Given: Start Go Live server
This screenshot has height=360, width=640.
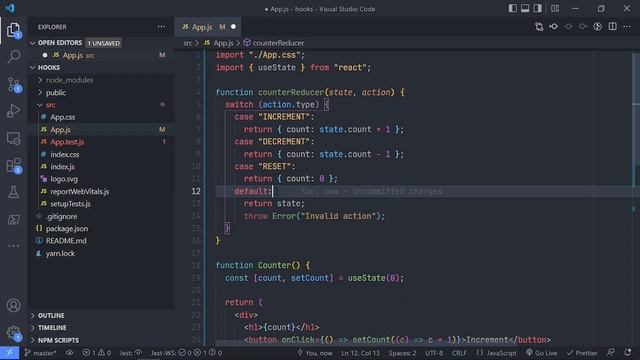Looking at the screenshot, I should [x=542, y=353].
